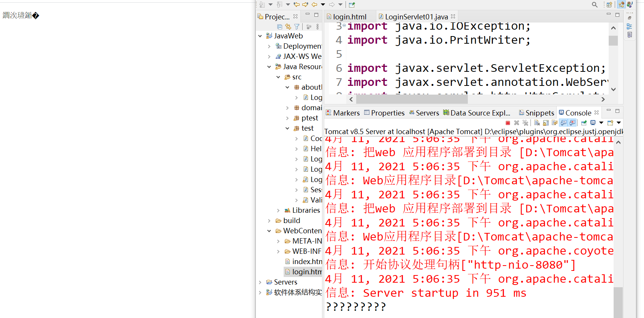Expand the JAX-WS Web Services node
This screenshot has width=644, height=318.
pos(269,57)
